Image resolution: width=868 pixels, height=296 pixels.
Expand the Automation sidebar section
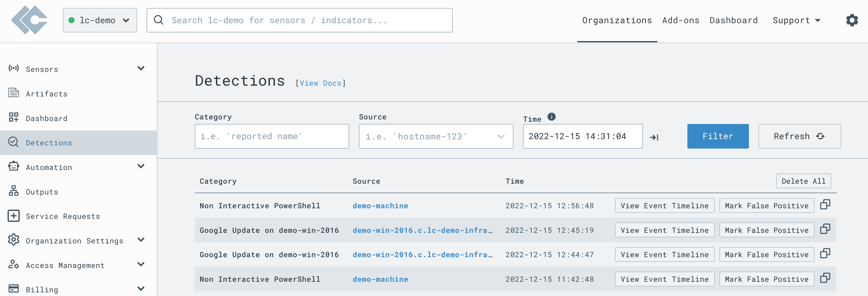coord(141,166)
